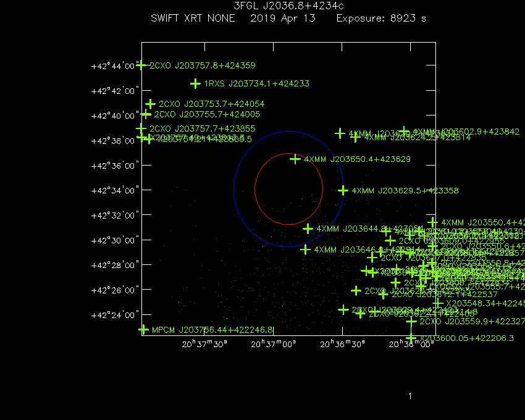Screen dimensions: 525x420
Task: Click declination label +42°44'00"
Action: point(115,65)
